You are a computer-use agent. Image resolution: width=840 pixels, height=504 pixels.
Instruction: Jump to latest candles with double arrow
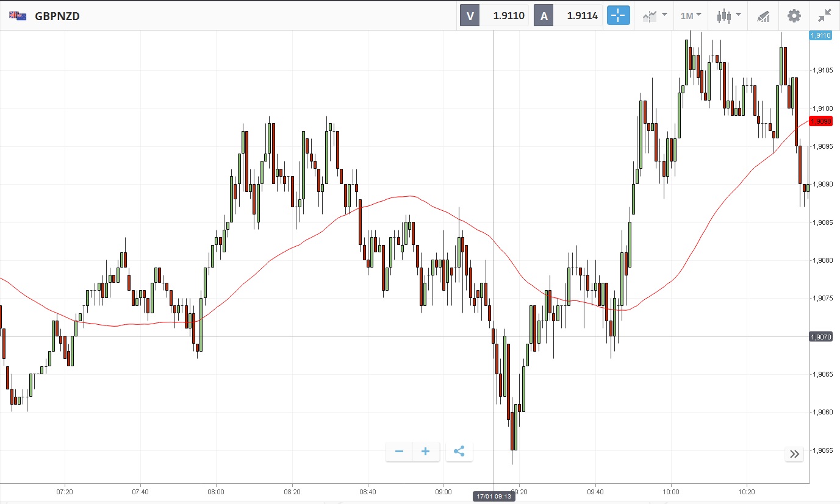click(794, 453)
